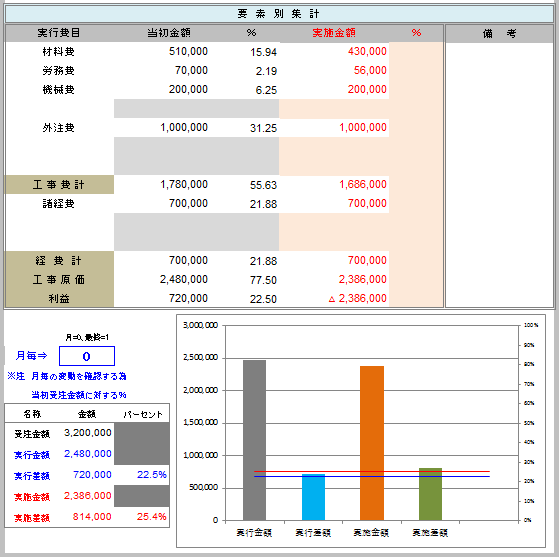Click the 77.50 percent cell
The width and height of the screenshot is (559, 557).
[x=263, y=280]
